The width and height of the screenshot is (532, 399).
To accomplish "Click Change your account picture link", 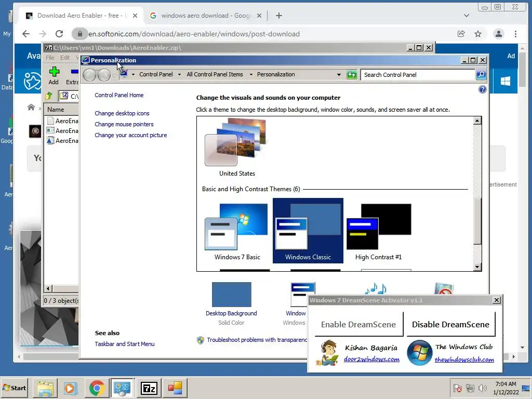I will click(x=130, y=135).
